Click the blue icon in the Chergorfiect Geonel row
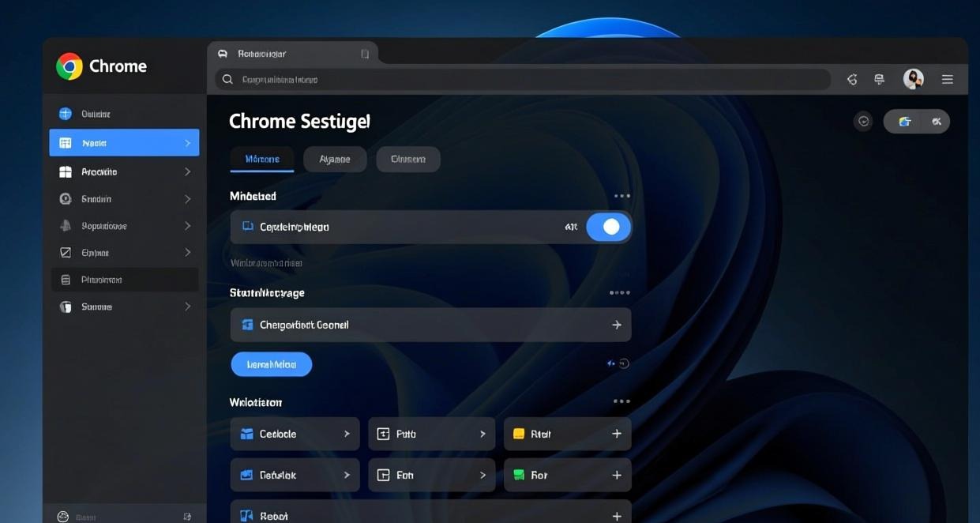 (247, 325)
